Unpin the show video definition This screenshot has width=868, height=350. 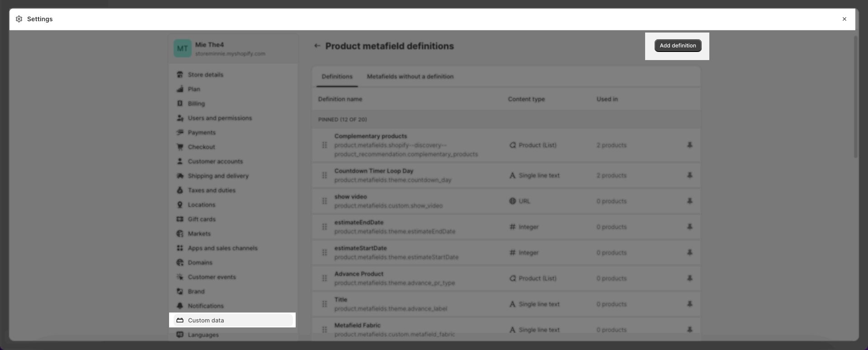690,201
